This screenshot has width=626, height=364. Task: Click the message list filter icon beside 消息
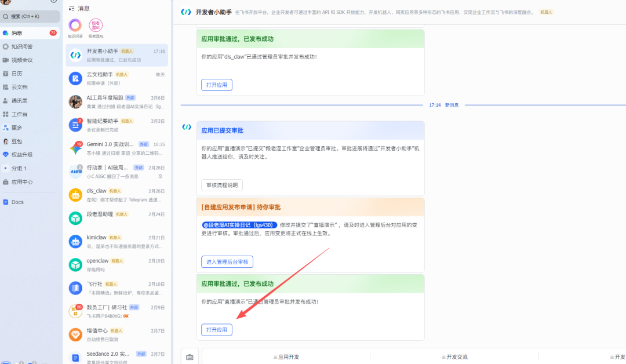coord(72,8)
